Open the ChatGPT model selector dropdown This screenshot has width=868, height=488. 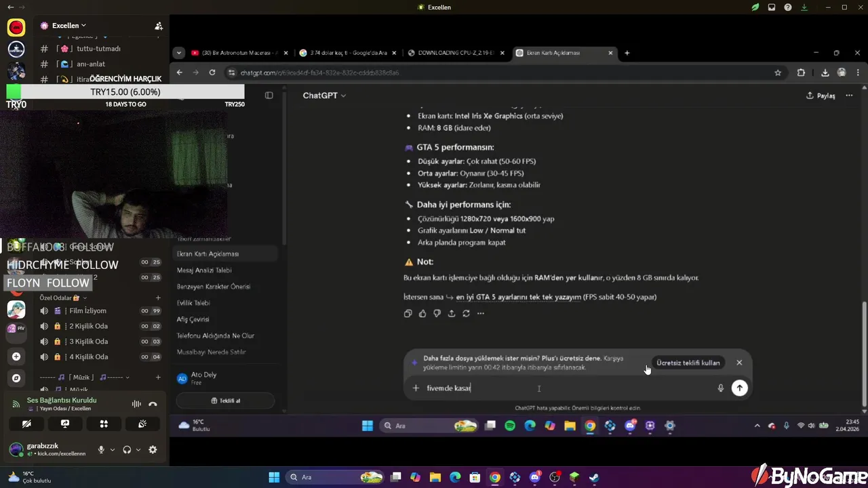click(x=324, y=96)
